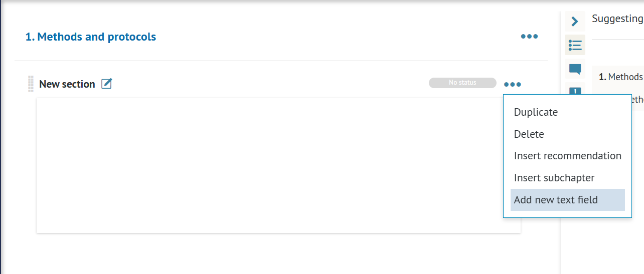Choose Insert subchapter from the menu

click(554, 178)
